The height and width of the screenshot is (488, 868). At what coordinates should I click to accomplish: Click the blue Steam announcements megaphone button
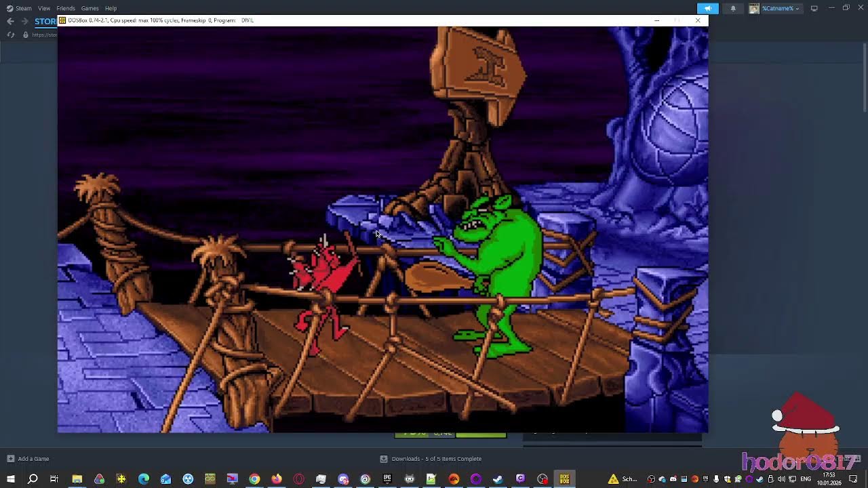point(707,8)
